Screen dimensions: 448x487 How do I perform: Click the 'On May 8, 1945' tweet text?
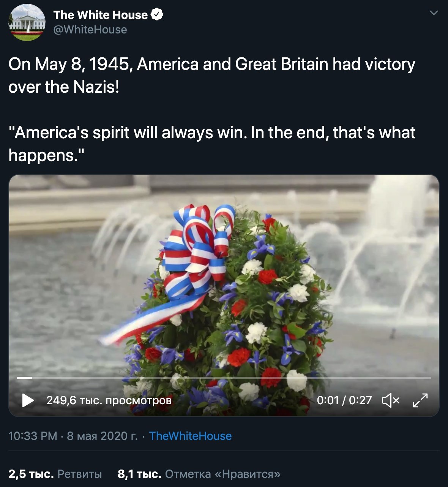pyautogui.click(x=212, y=75)
